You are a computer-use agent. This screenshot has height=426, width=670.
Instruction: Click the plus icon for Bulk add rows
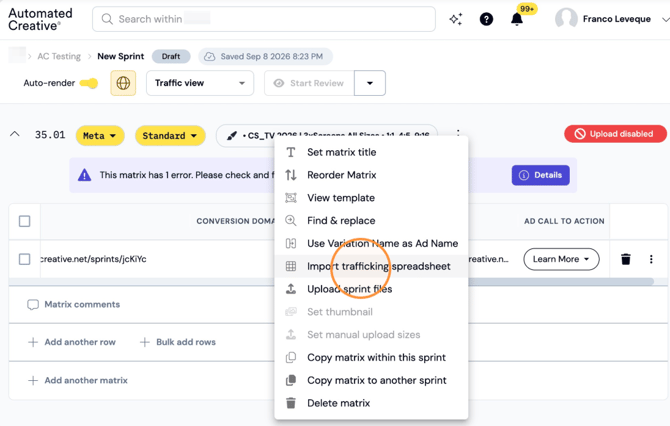click(144, 342)
